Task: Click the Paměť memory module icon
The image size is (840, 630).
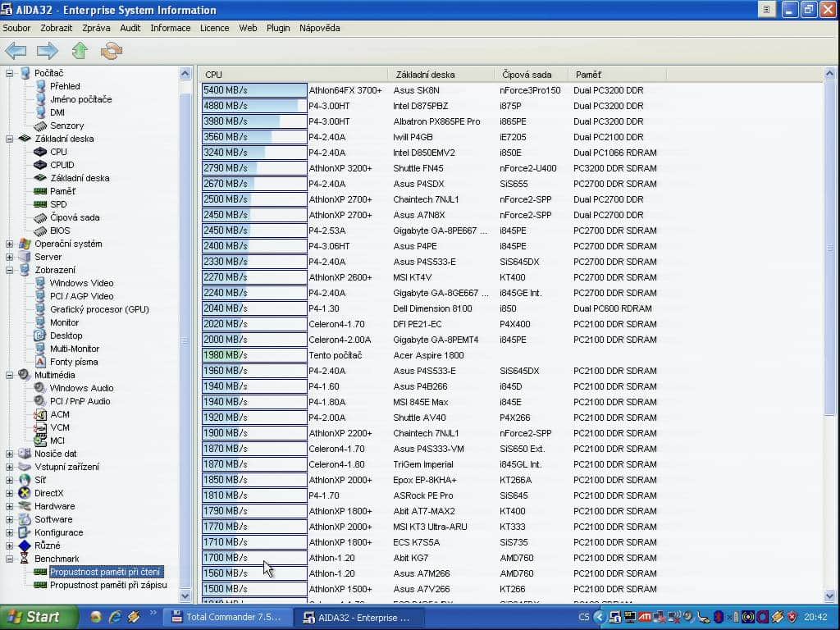Action: click(40, 191)
